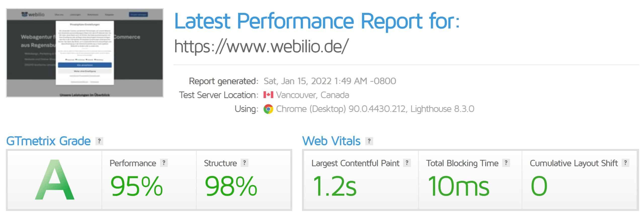Click the 95% Performance score
The height and width of the screenshot is (220, 644).
click(136, 186)
